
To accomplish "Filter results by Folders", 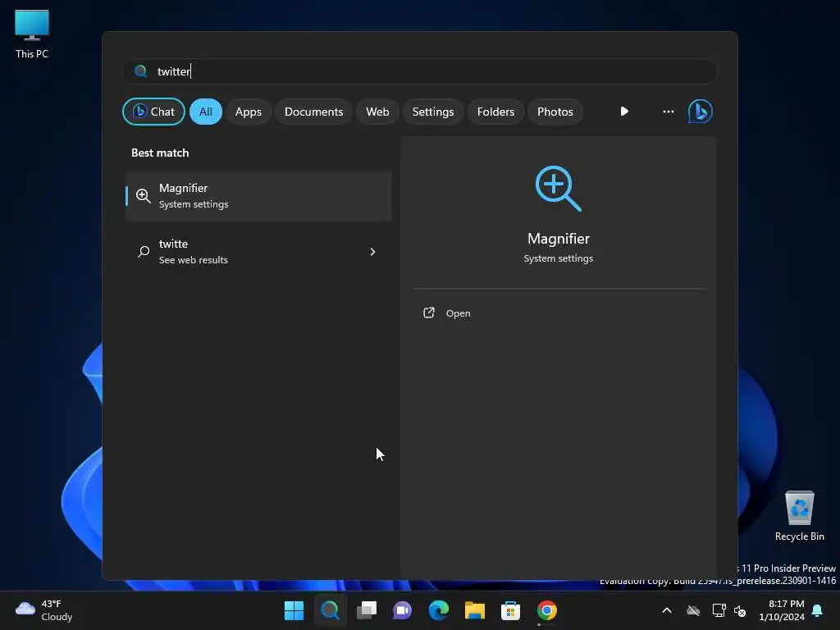I will (495, 112).
